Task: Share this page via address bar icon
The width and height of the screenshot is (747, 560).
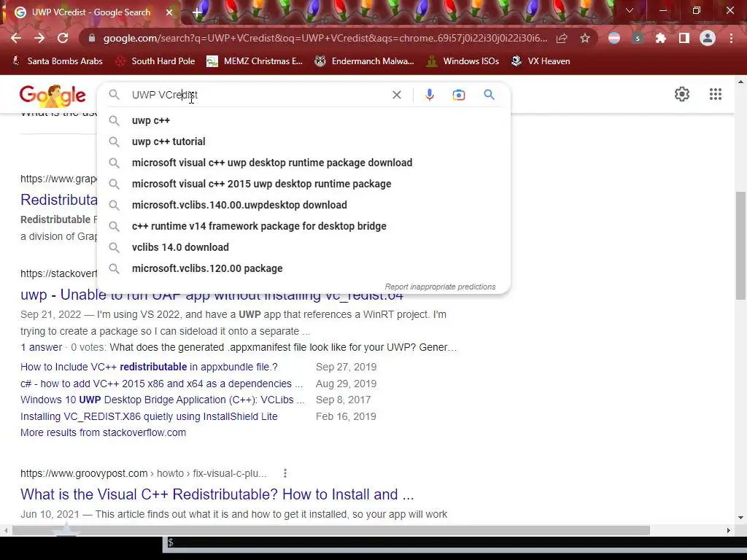Action: [x=562, y=38]
